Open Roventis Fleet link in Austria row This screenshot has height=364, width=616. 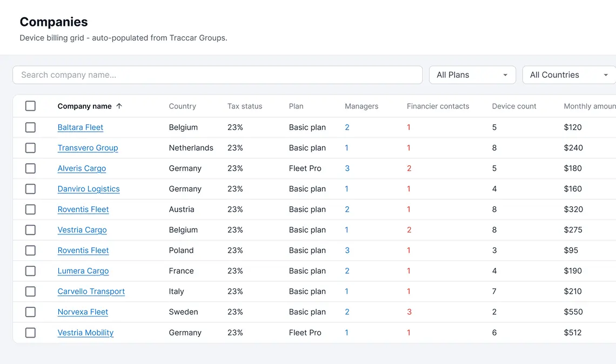click(x=83, y=210)
